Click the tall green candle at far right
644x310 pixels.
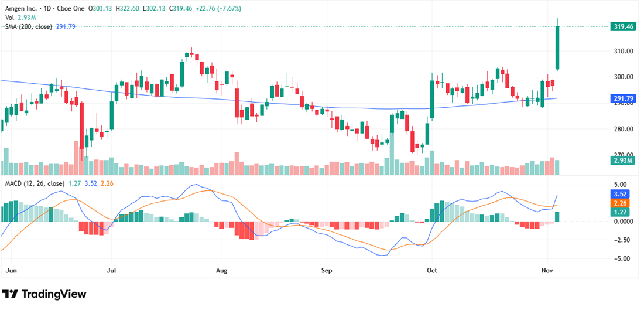click(557, 47)
